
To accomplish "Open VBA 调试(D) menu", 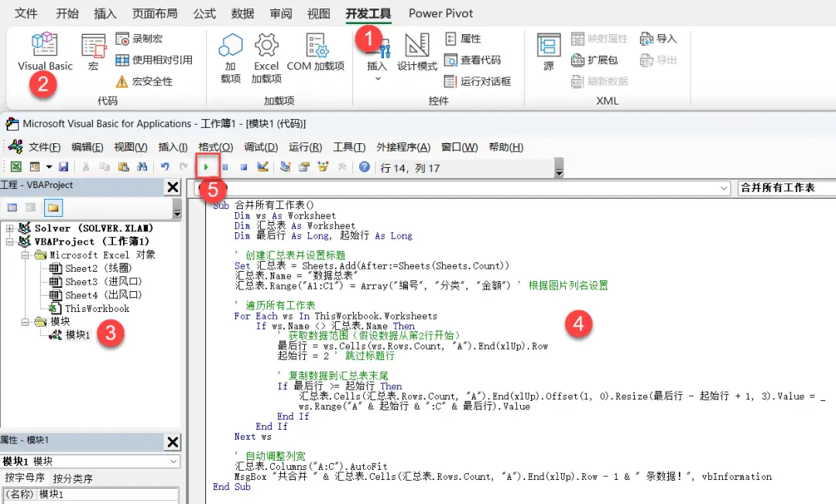I will (261, 147).
